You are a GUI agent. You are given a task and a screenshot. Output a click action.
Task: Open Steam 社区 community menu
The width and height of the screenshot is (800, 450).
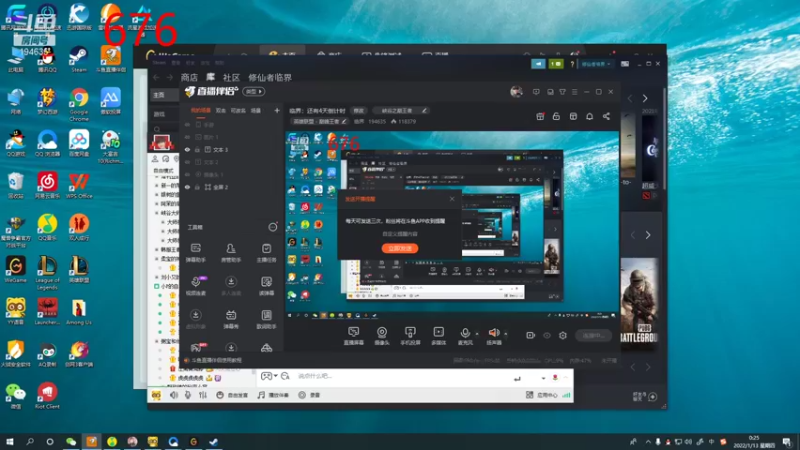[x=231, y=78]
